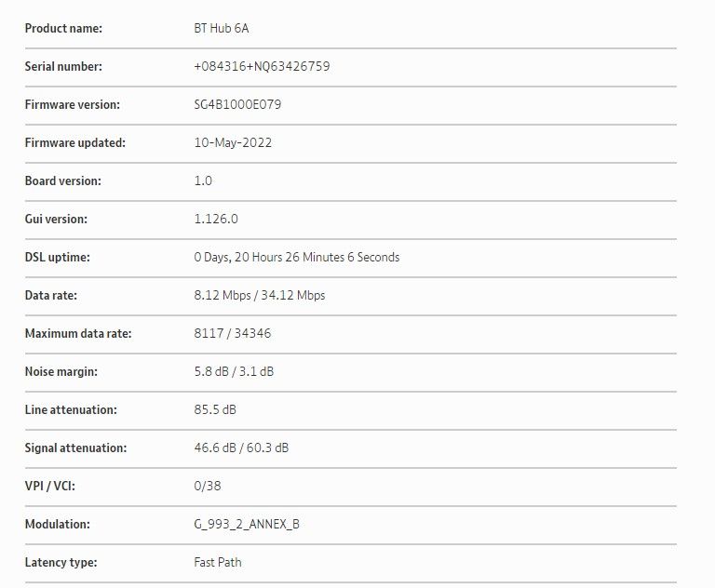Image resolution: width=715 pixels, height=588 pixels.
Task: Click the "Product name:" label
Action: pos(63,29)
